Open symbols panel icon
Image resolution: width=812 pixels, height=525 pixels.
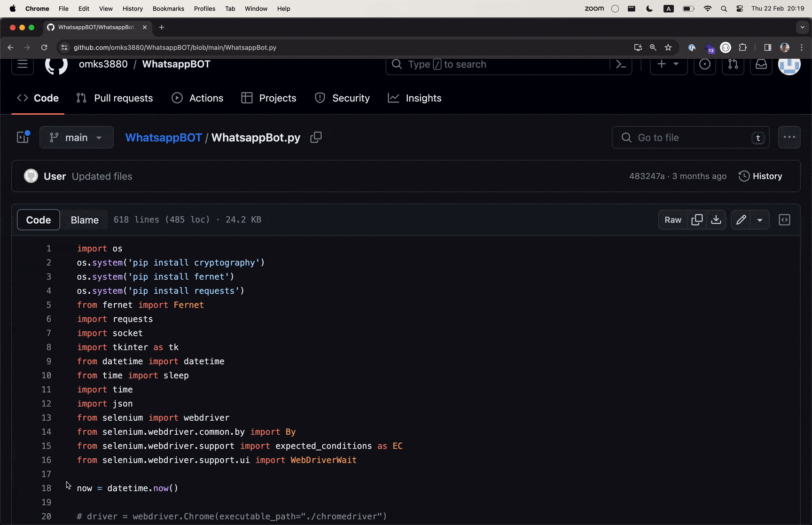(x=785, y=219)
